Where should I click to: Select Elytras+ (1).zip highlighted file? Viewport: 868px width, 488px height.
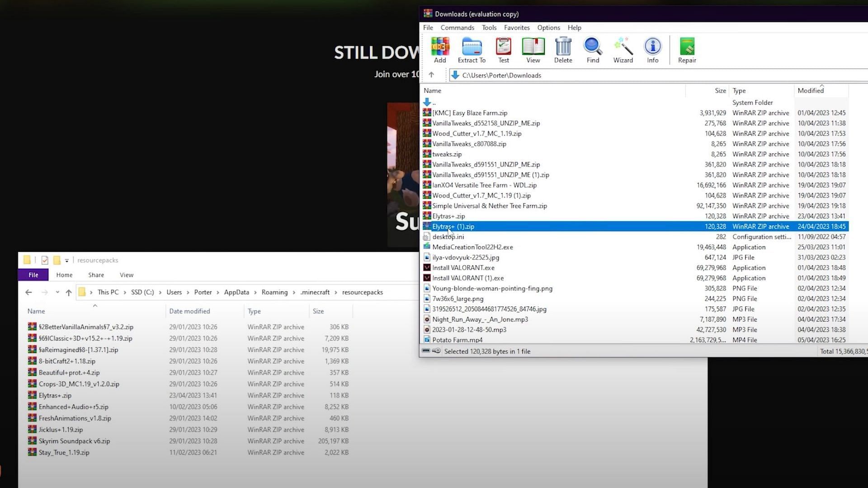pos(453,226)
